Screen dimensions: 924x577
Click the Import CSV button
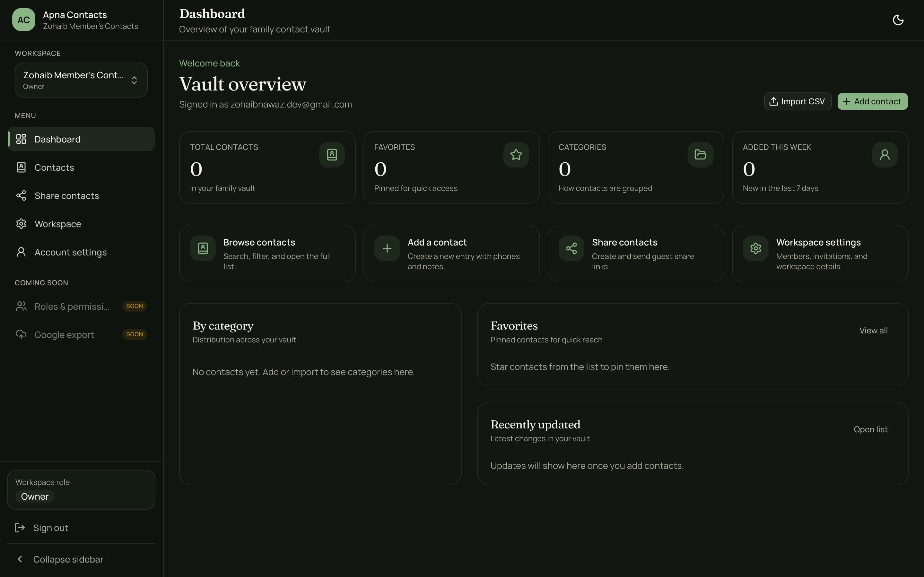[798, 101]
